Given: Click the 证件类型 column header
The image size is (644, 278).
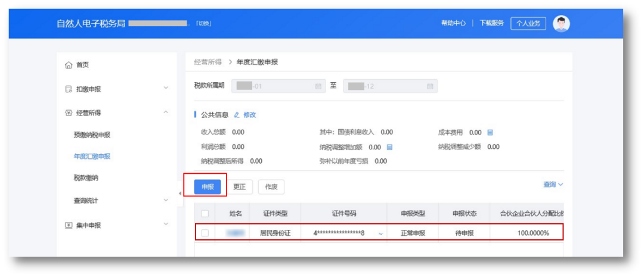Looking at the screenshot, I should (275, 214).
